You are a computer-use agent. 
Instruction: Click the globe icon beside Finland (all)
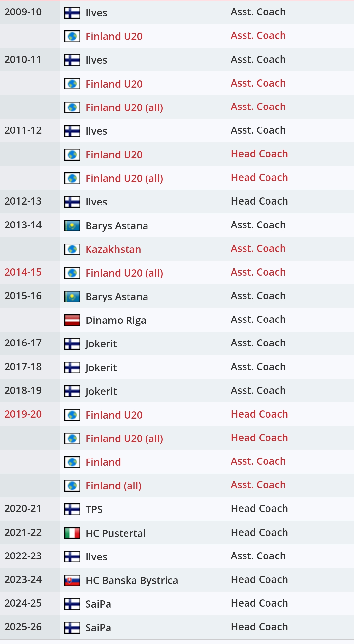(72, 485)
